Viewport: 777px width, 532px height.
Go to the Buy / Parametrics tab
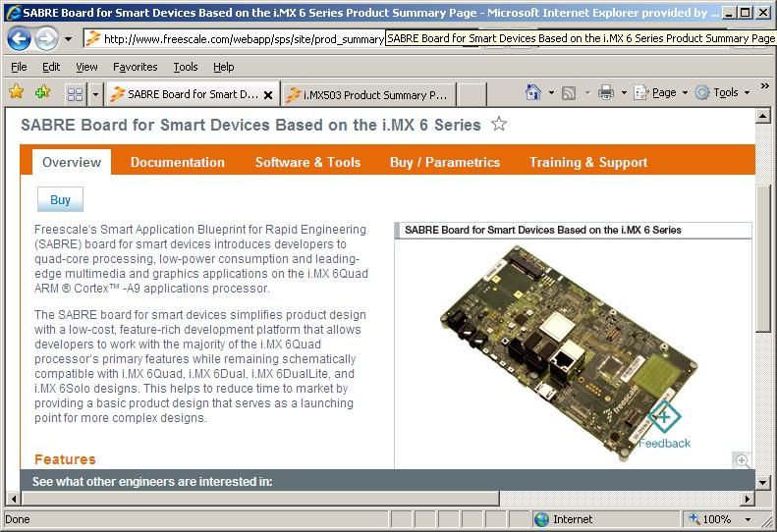(445, 162)
